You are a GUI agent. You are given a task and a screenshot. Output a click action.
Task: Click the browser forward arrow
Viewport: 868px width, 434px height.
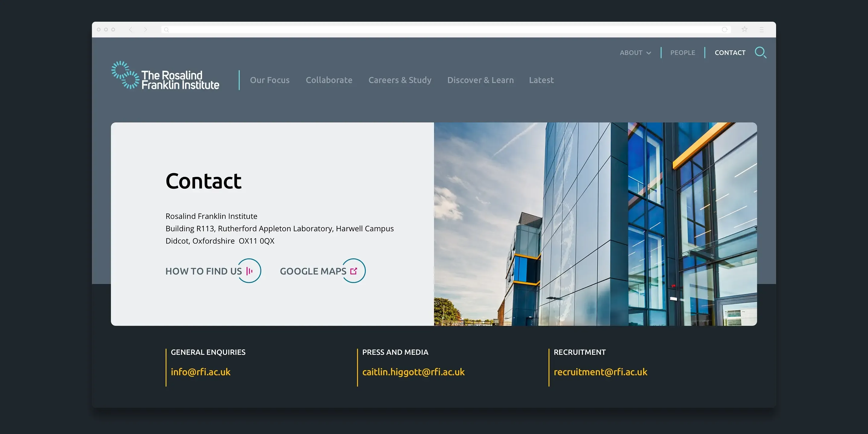click(x=146, y=30)
